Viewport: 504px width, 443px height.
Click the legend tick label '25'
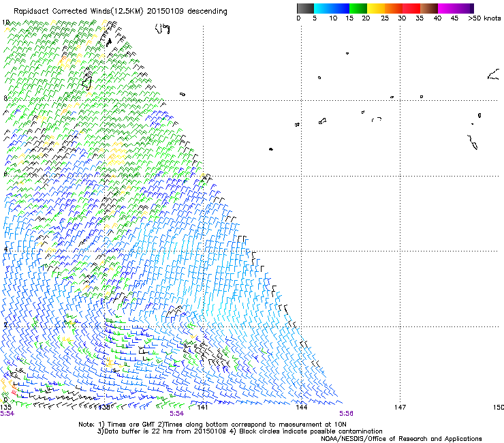pyautogui.click(x=385, y=18)
